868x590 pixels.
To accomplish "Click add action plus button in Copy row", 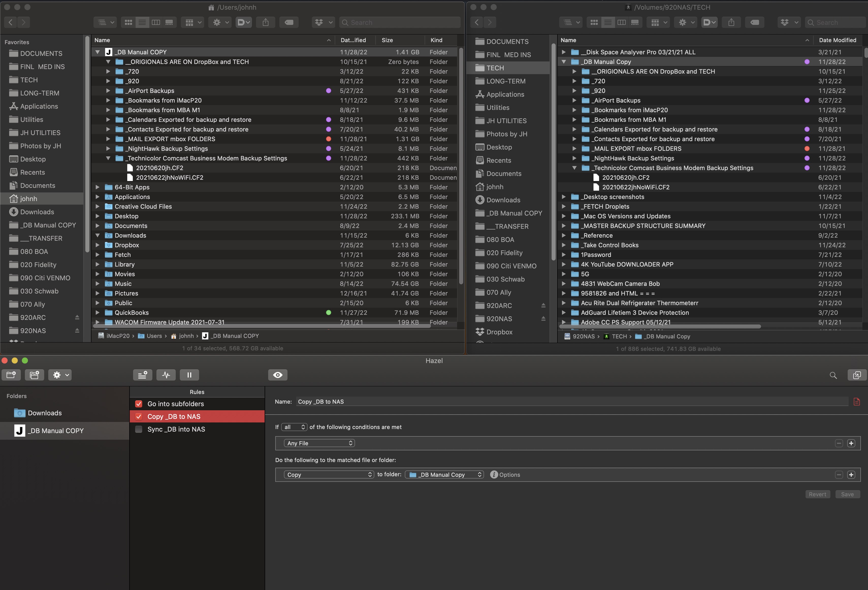I will click(851, 474).
